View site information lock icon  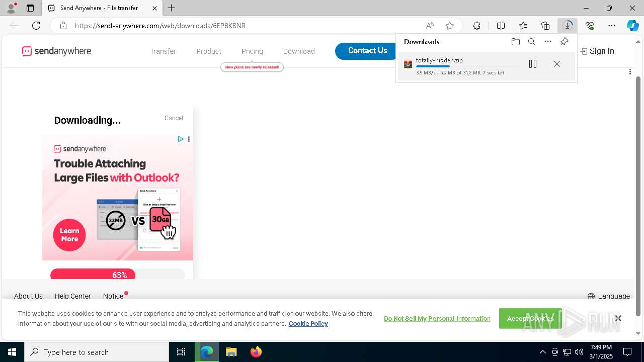(x=63, y=26)
